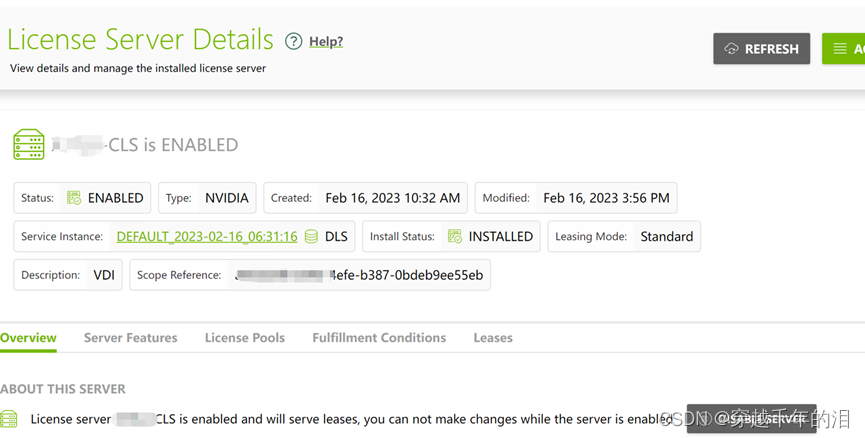
Task: Click the ABOUT THIS SERVER heading
Action: 63,389
